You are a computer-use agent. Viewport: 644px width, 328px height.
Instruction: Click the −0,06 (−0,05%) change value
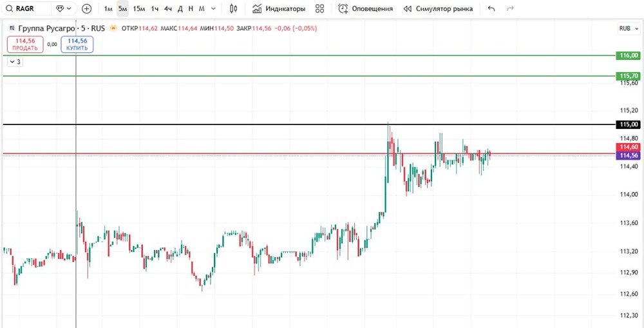click(296, 28)
